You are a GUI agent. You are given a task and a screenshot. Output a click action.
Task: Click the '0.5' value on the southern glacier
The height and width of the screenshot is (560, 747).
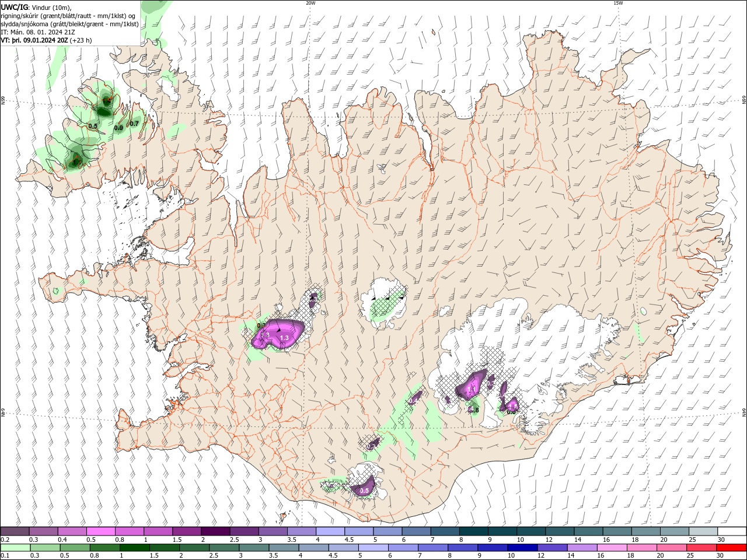pyautogui.click(x=364, y=491)
